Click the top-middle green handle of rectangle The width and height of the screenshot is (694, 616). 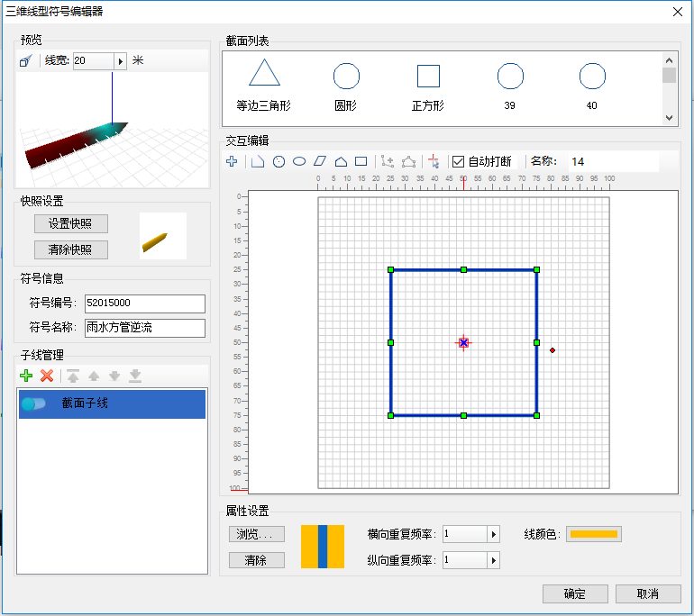(x=463, y=270)
